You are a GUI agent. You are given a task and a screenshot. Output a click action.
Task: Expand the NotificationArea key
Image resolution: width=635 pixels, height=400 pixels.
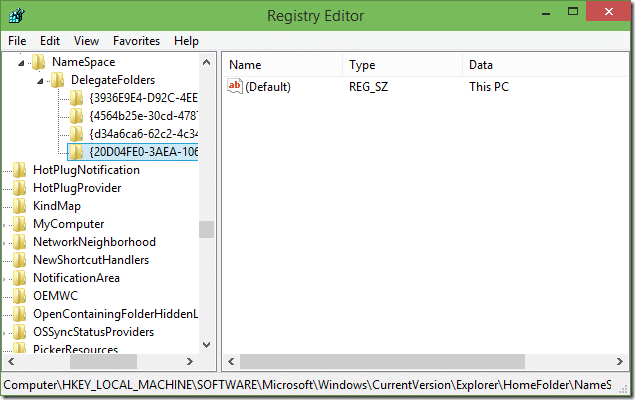[4, 279]
